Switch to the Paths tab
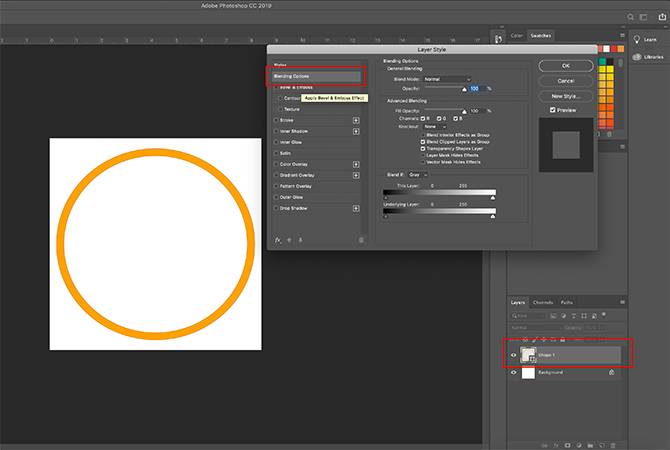670x450 pixels. click(567, 302)
